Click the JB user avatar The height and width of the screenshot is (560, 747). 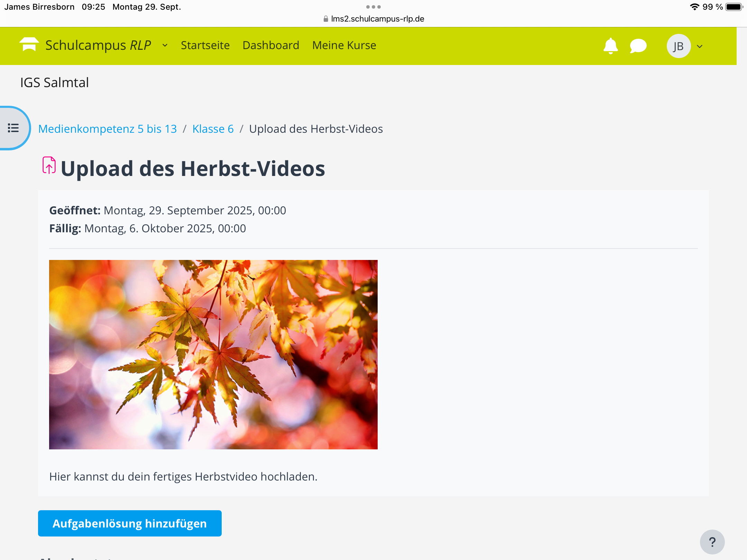click(x=679, y=46)
